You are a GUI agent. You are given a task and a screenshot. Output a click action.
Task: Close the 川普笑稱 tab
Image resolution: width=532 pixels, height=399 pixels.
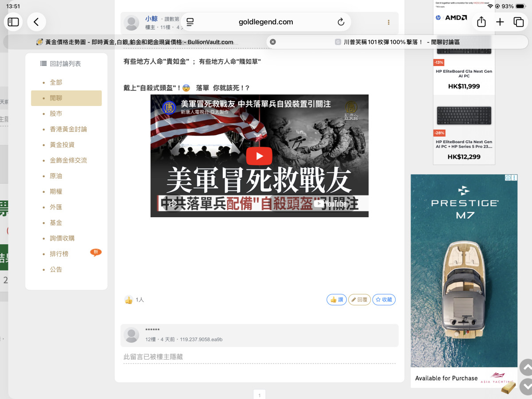click(x=273, y=42)
